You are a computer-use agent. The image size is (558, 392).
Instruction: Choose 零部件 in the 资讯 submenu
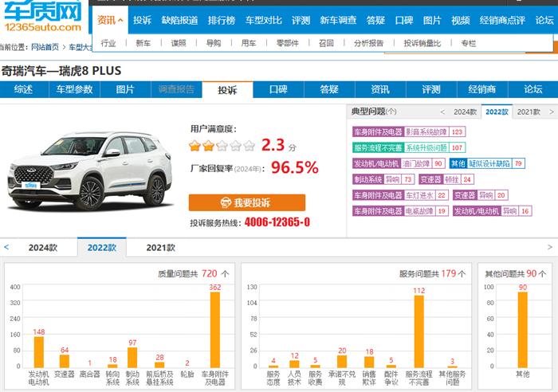pos(288,43)
